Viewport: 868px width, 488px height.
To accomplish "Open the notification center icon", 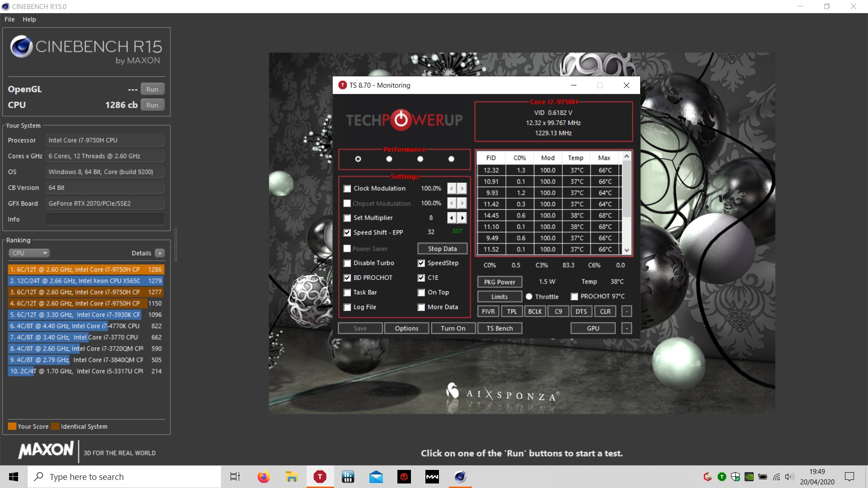I will click(849, 477).
